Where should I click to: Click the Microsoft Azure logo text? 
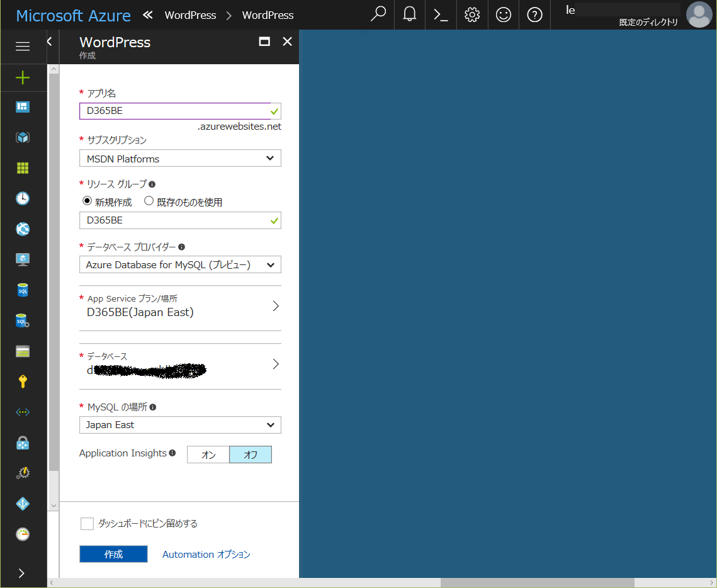73,15
